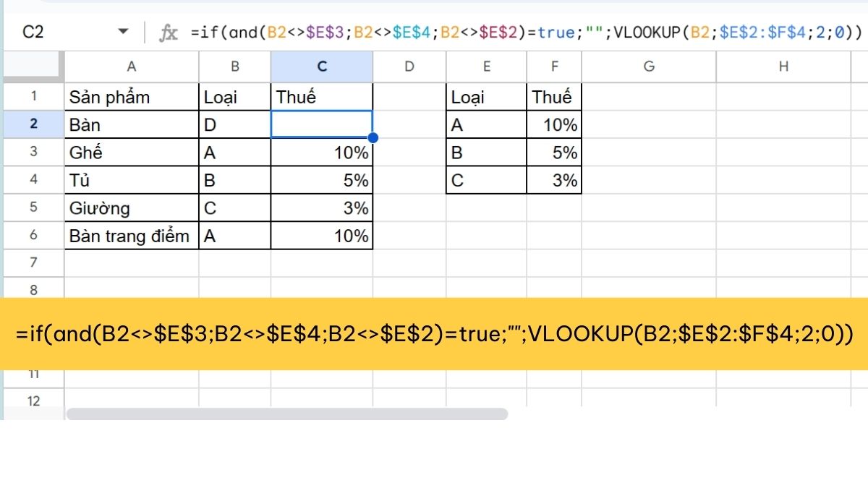
Task: Click the "Thuế" header in column C
Action: pyautogui.click(x=323, y=97)
